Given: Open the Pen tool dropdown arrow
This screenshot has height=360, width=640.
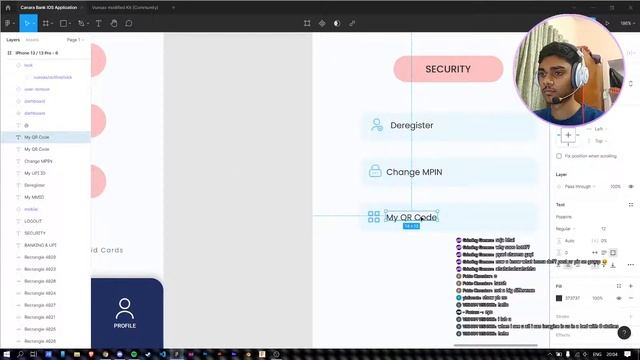Looking at the screenshot, I should [88, 23].
